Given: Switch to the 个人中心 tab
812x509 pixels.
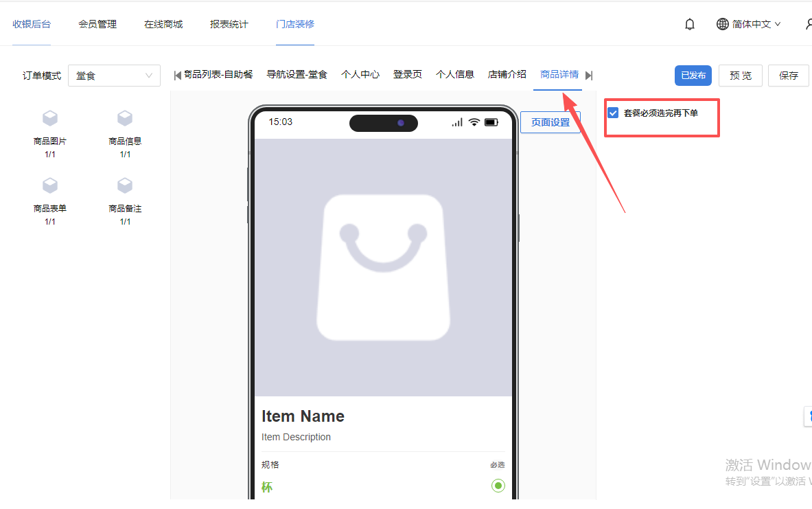Looking at the screenshot, I should point(360,74).
